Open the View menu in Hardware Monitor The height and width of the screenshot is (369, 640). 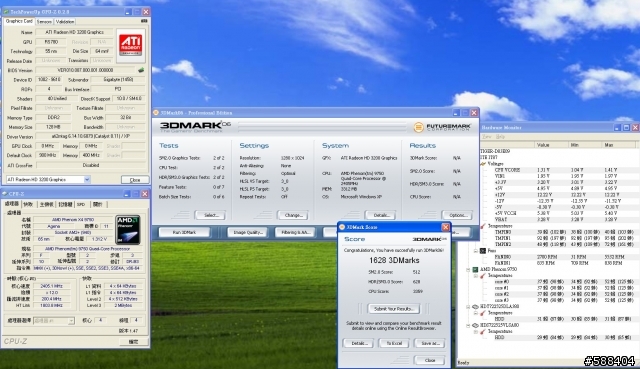(x=487, y=137)
